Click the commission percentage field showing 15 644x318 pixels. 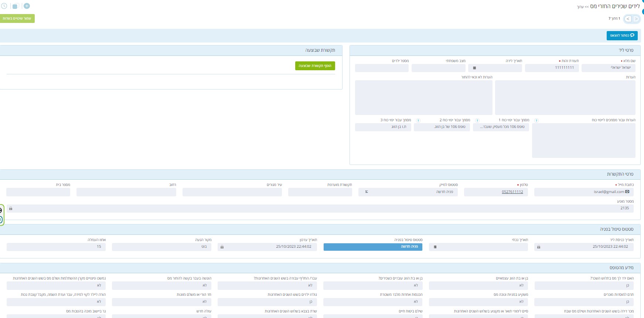click(56, 247)
